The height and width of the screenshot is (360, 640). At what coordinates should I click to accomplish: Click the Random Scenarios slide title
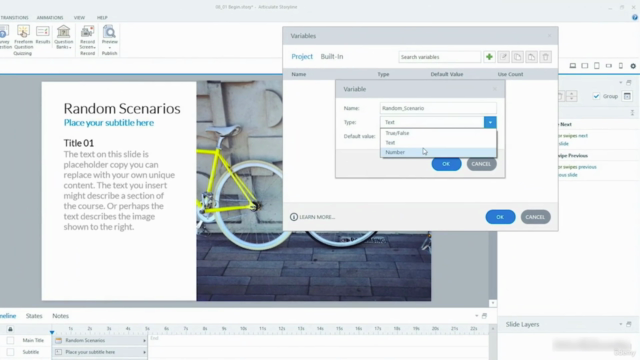pos(122,108)
